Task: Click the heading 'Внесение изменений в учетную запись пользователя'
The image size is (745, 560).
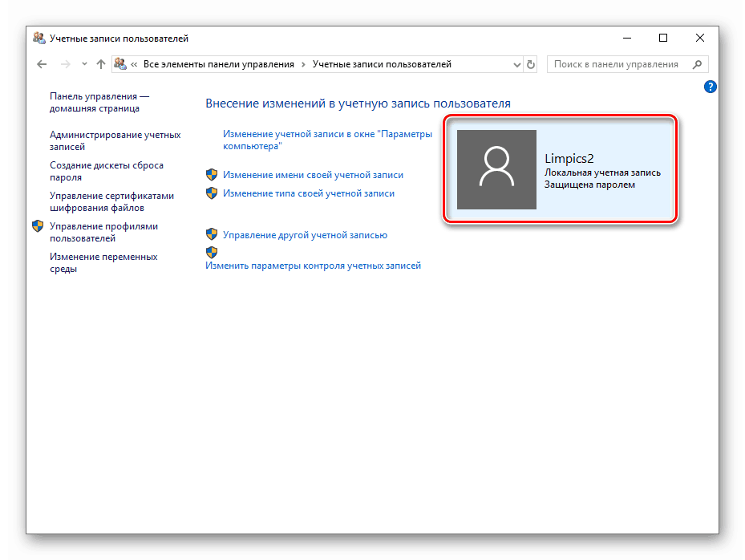Action: pos(358,103)
